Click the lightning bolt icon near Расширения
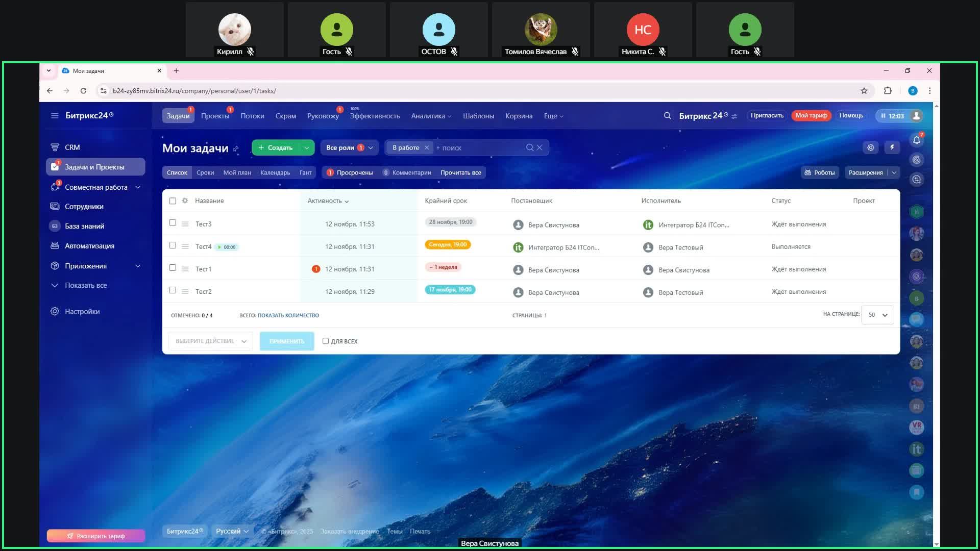Screen dimensions: 980x551 pos(892,147)
